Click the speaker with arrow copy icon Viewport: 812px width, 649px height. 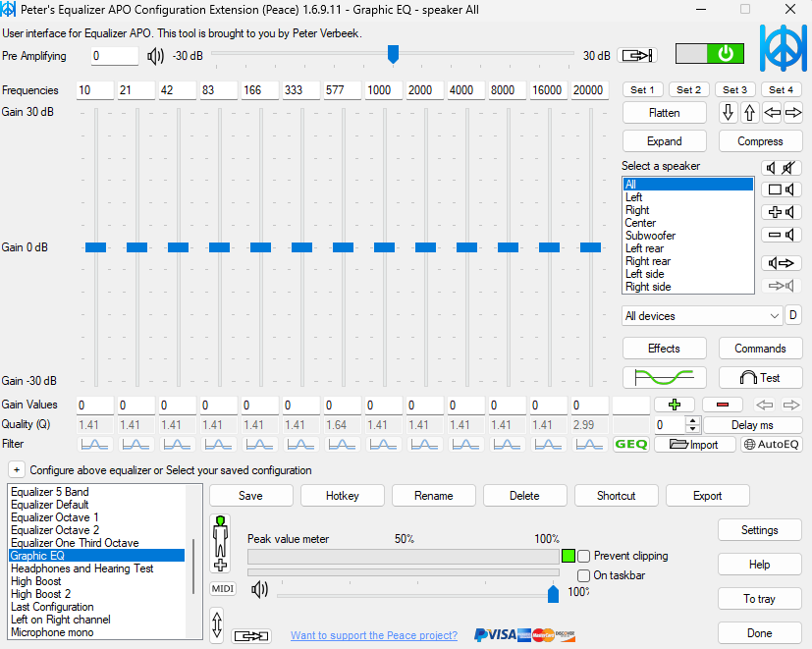(781, 263)
